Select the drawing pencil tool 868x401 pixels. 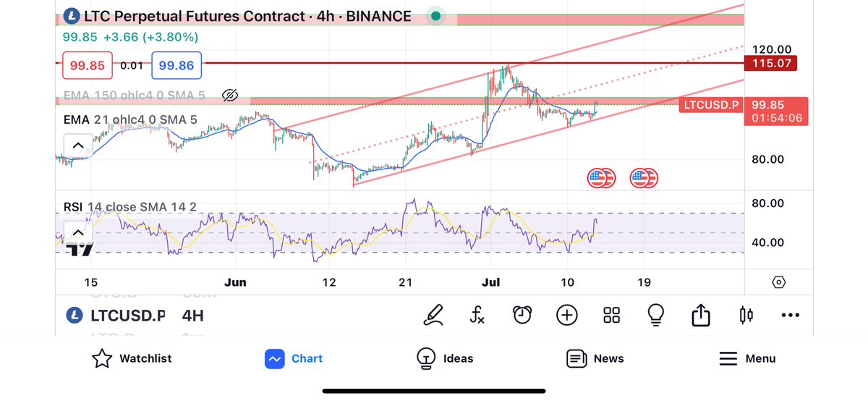click(433, 315)
